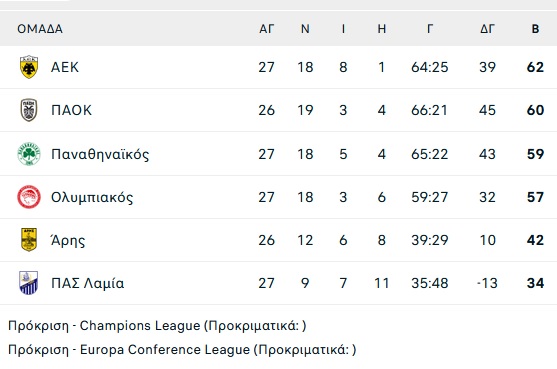
Task: Sort by the Ν wins column header
Action: (305, 29)
